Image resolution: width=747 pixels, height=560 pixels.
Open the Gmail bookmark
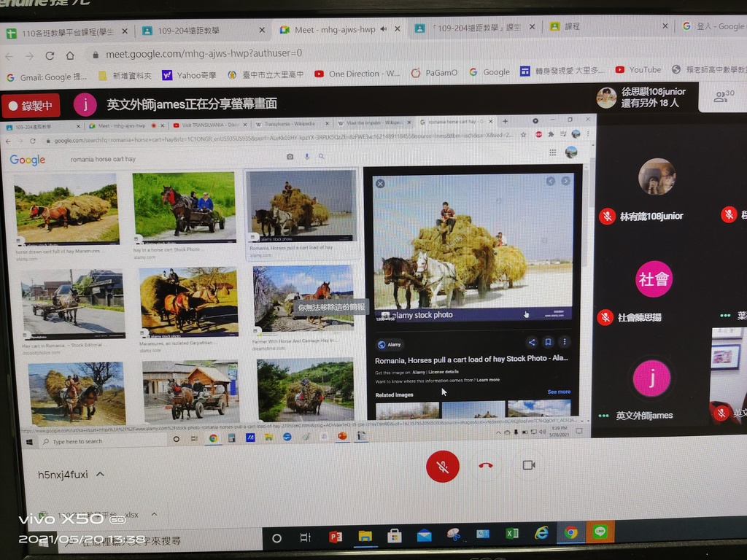point(47,77)
